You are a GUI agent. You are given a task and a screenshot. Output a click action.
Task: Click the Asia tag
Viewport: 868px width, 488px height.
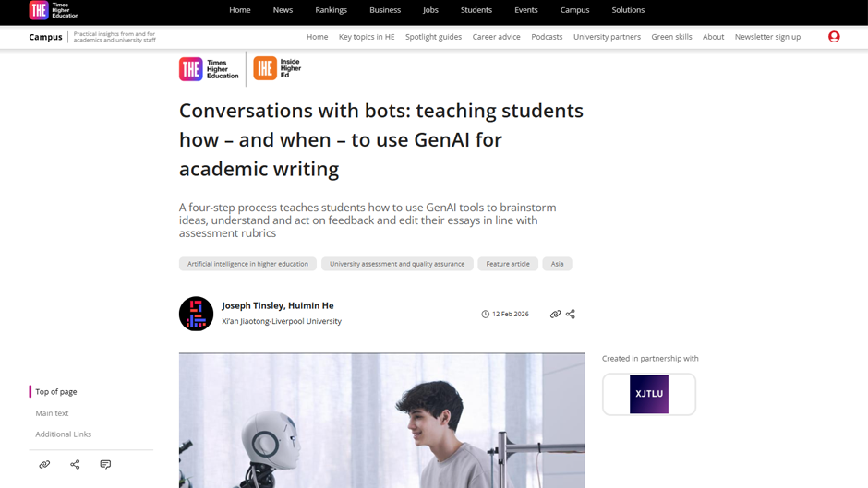(x=557, y=264)
